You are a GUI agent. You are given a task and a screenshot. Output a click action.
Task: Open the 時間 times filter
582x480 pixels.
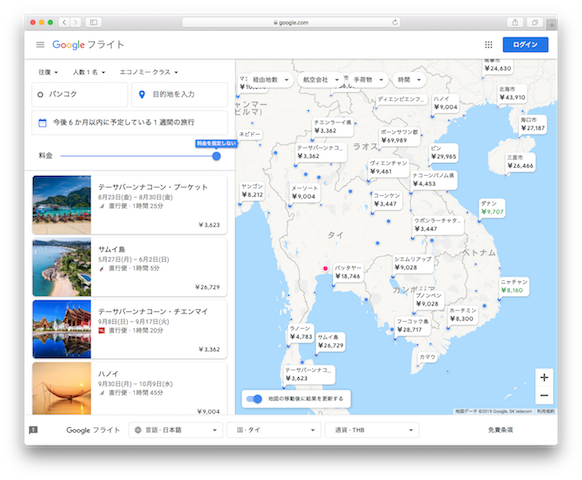coord(409,79)
